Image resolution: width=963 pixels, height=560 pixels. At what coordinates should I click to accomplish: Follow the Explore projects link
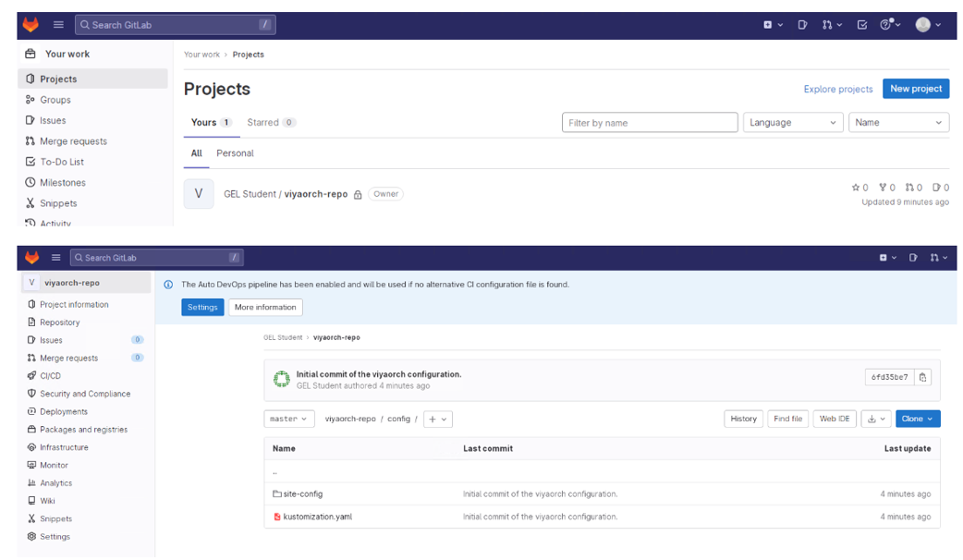(x=838, y=90)
